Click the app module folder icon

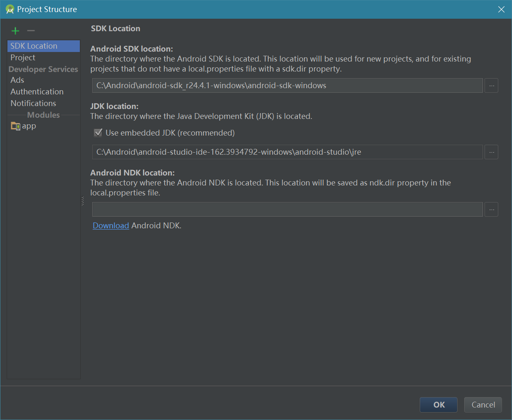[15, 126]
